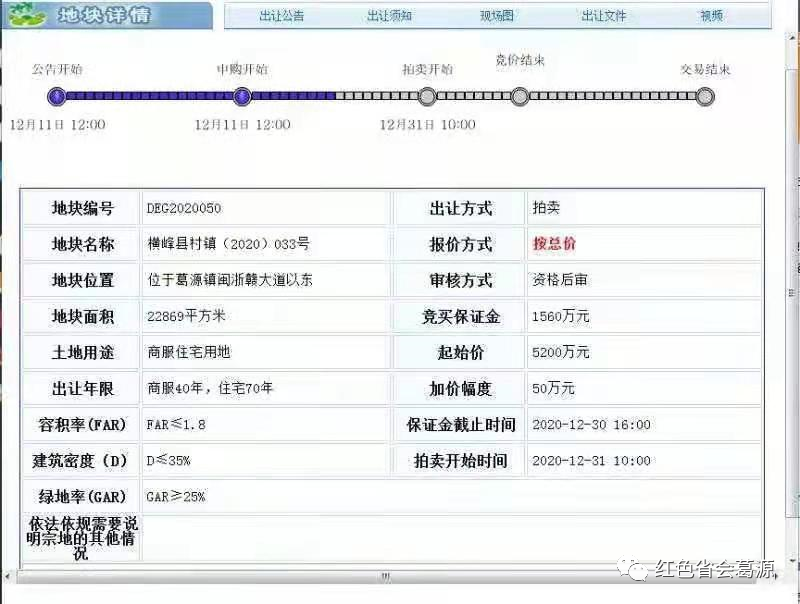This screenshot has height=604, width=800.
Task: Click land use 商服住宅用地
Action: click(189, 352)
